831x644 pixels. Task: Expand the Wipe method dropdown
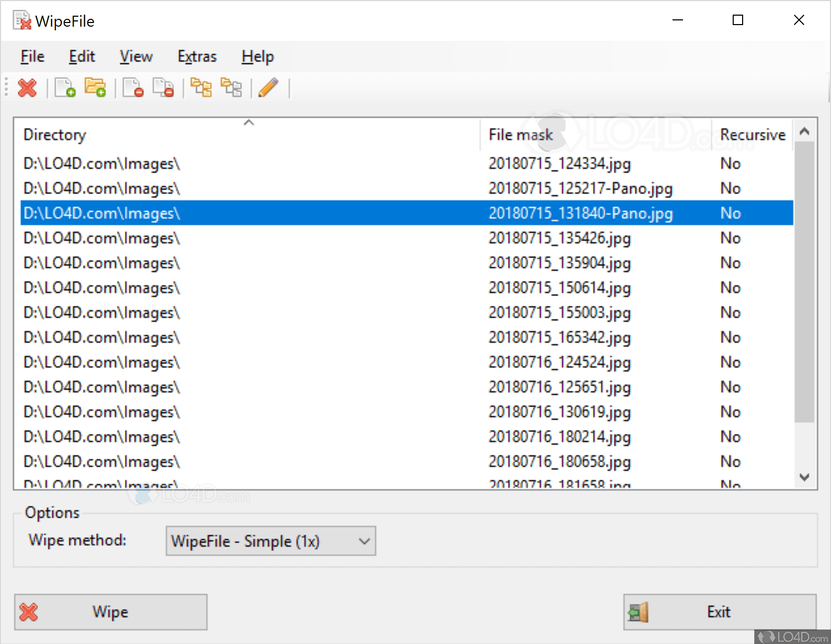pyautogui.click(x=271, y=541)
